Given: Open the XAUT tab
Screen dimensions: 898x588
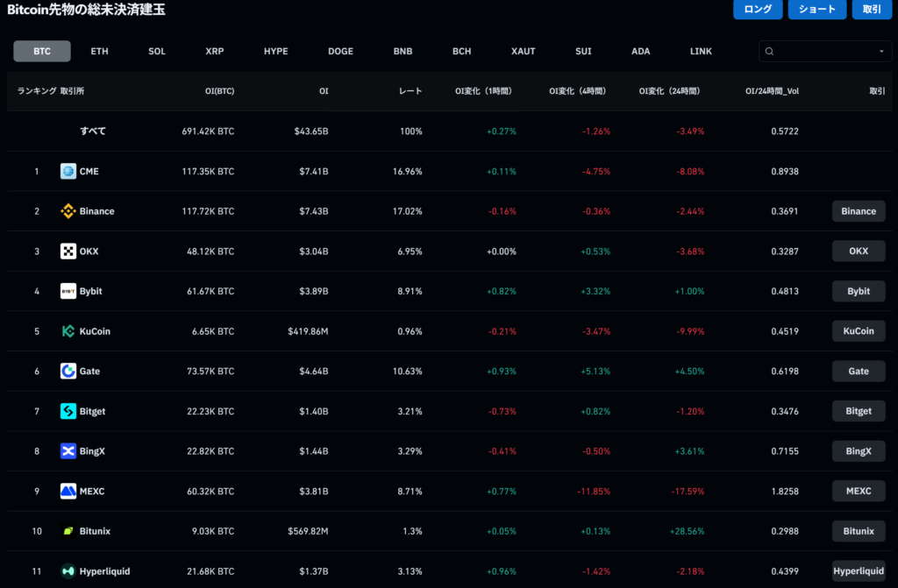Looking at the screenshot, I should 524,52.
